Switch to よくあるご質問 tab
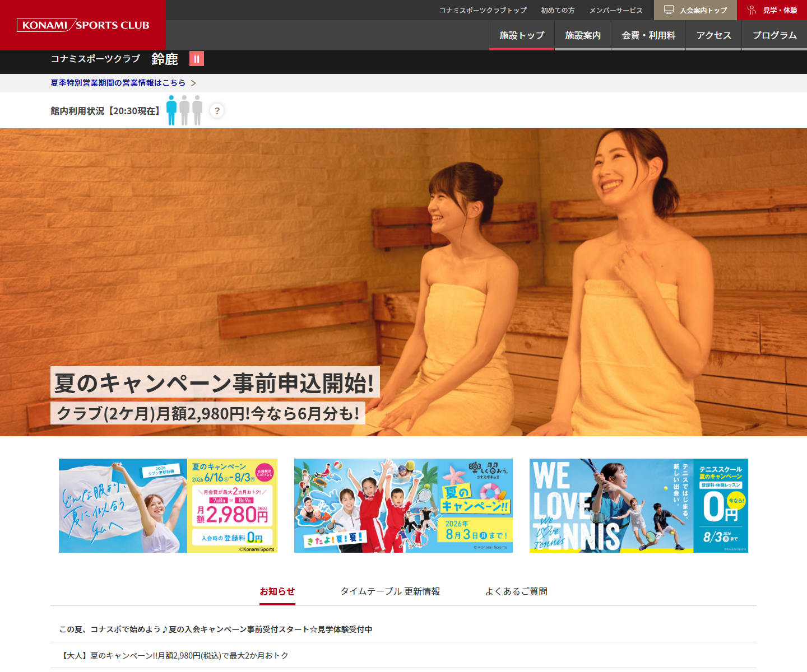This screenshot has width=807, height=672. [x=516, y=591]
